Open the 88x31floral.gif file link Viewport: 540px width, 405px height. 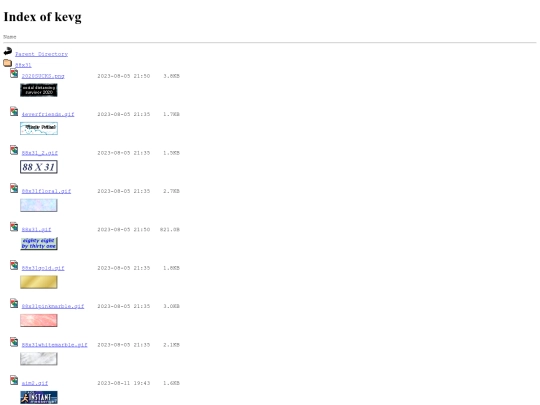[46, 191]
